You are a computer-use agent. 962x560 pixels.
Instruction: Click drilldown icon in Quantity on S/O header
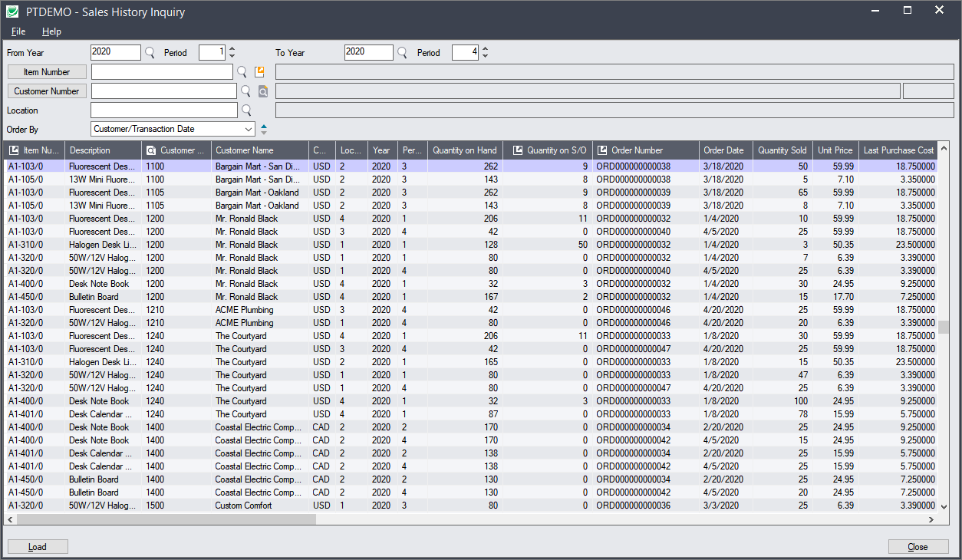pos(518,150)
